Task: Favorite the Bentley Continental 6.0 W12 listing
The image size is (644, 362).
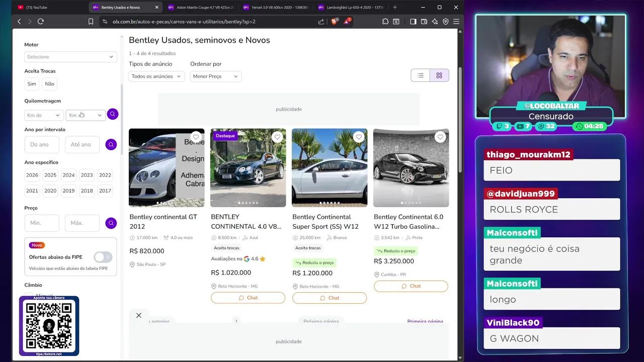Action: click(x=440, y=137)
